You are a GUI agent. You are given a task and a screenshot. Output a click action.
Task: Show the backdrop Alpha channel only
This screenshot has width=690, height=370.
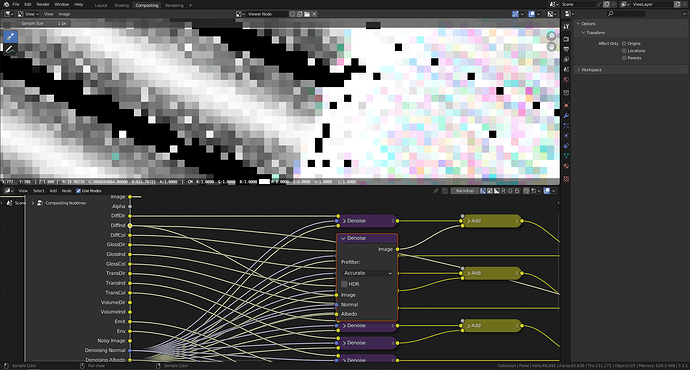[496, 191]
